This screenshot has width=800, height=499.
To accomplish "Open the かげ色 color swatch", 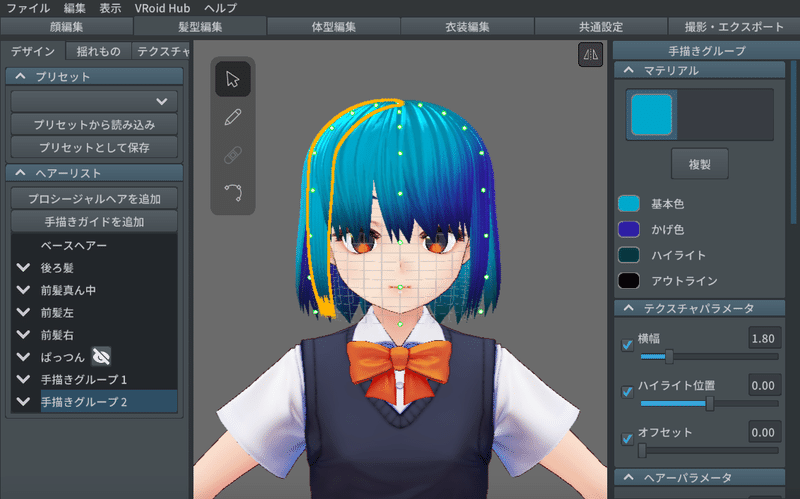I will [629, 229].
